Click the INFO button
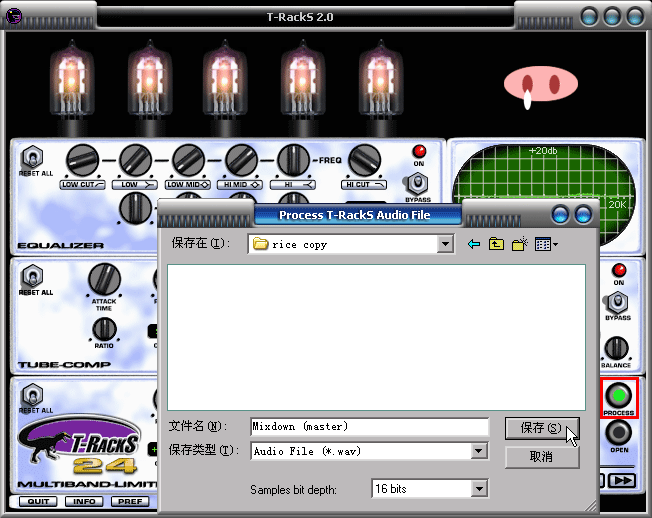Screen dimensions: 652x518 pos(84,501)
